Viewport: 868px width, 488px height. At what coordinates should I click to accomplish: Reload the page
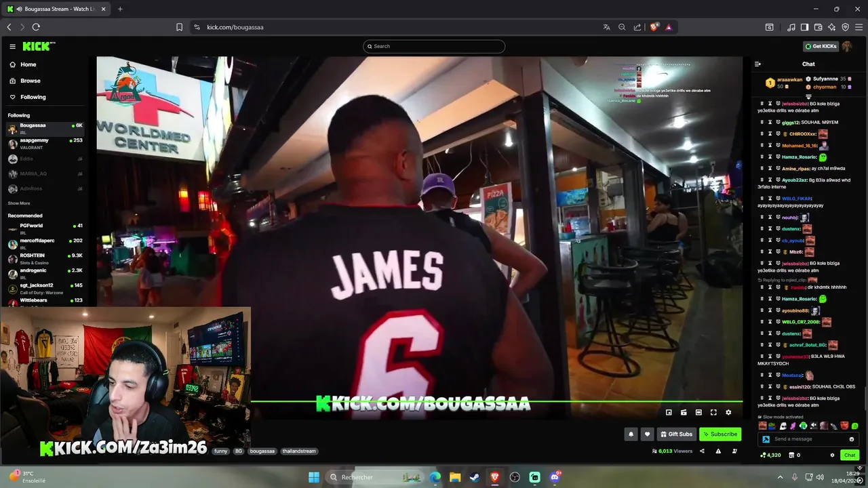tap(36, 27)
